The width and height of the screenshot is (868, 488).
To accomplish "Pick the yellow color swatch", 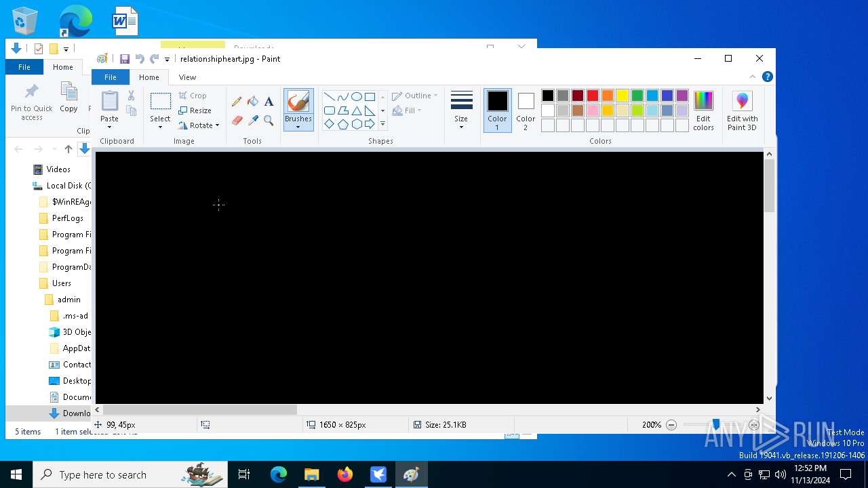I will click(623, 96).
